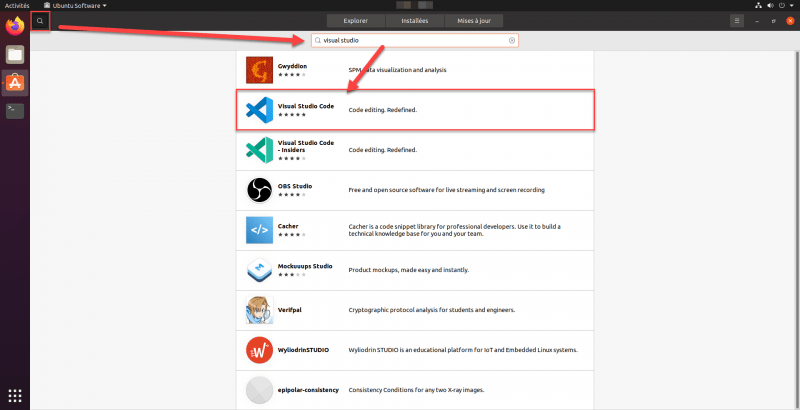Click Consistency Conditions description text
This screenshot has height=410, width=800.
pos(416,390)
